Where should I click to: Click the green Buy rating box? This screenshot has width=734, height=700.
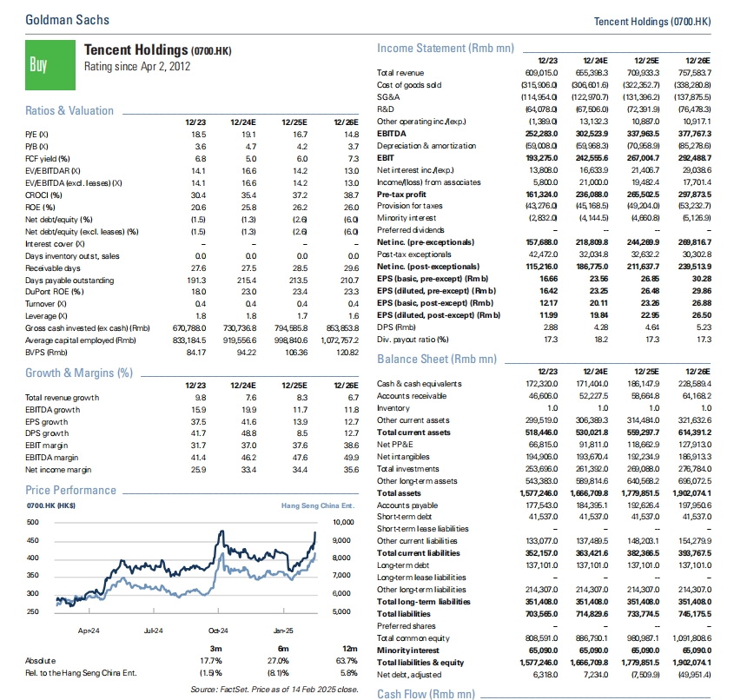coord(50,64)
